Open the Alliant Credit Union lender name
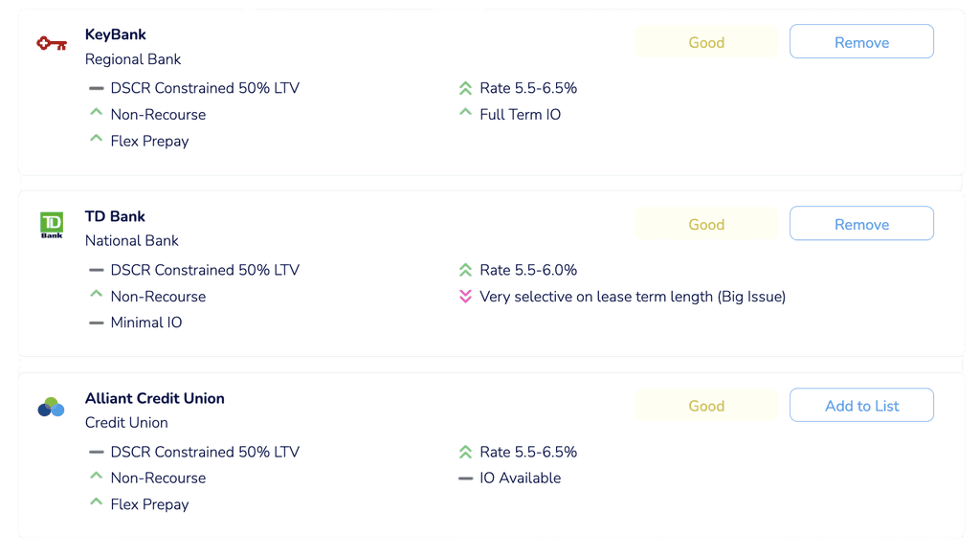 155,398
